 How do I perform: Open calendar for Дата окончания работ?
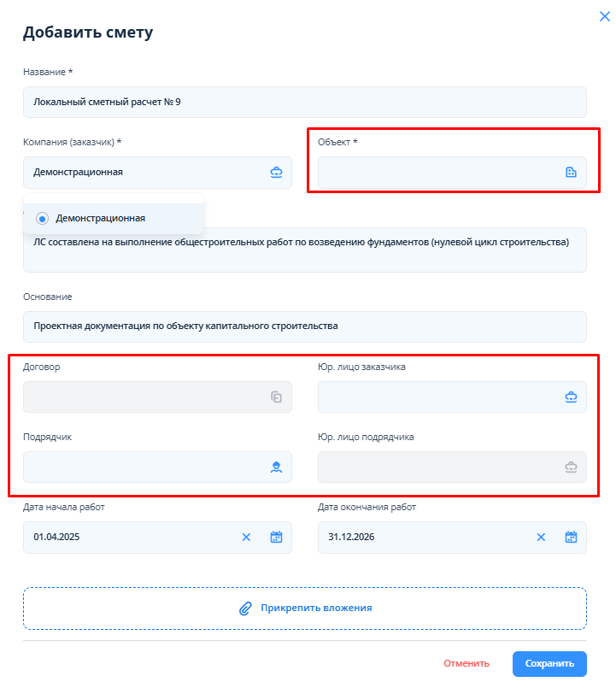tap(571, 538)
